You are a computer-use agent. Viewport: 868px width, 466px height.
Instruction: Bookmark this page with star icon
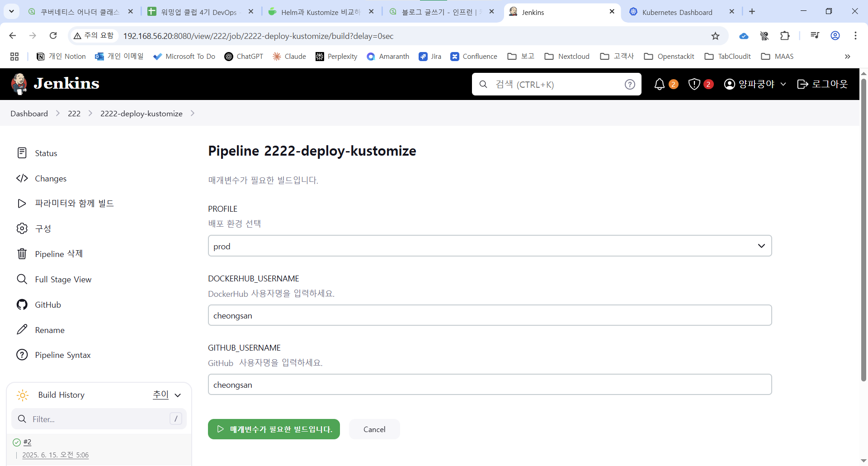(715, 36)
